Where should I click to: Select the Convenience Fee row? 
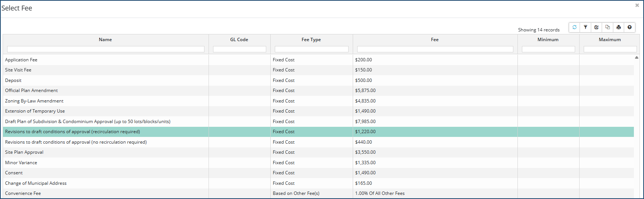(23, 193)
